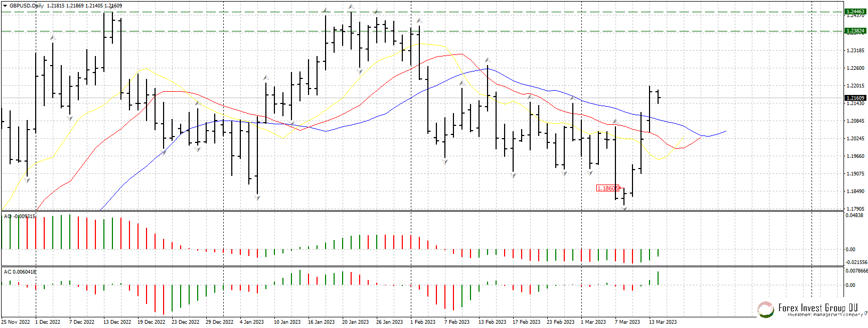This screenshot has width=868, height=328.
Task: Select the 1.24463 green level price tag
Action: click(855, 11)
